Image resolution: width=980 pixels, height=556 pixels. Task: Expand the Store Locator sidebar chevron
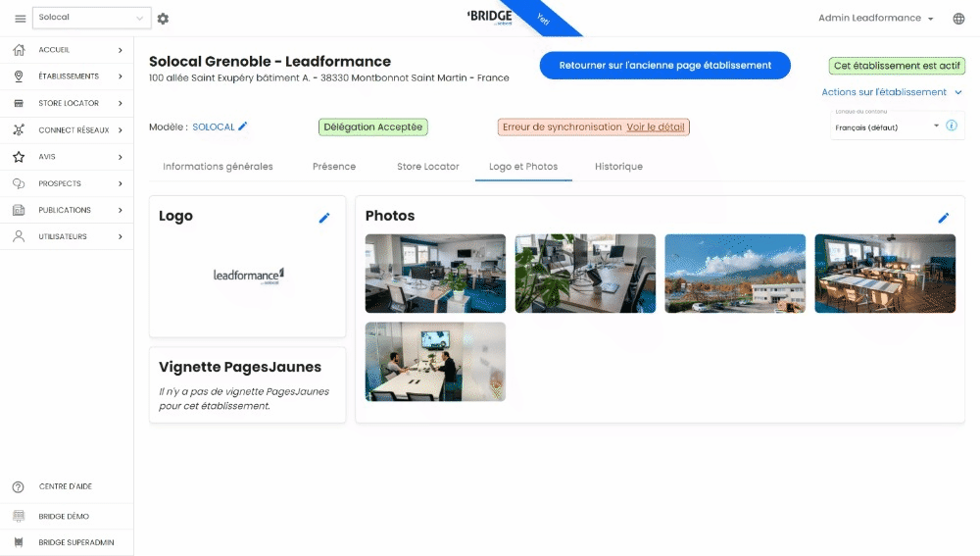[121, 103]
